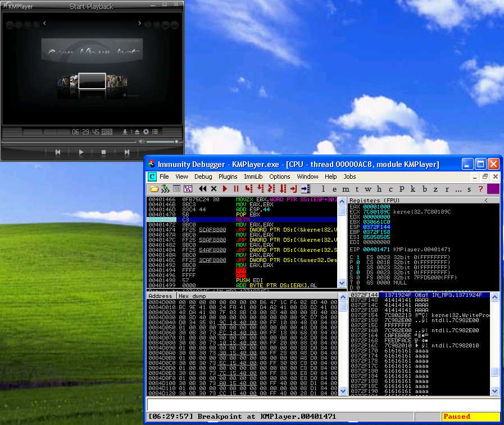Open the Plugins menu

tap(228, 177)
